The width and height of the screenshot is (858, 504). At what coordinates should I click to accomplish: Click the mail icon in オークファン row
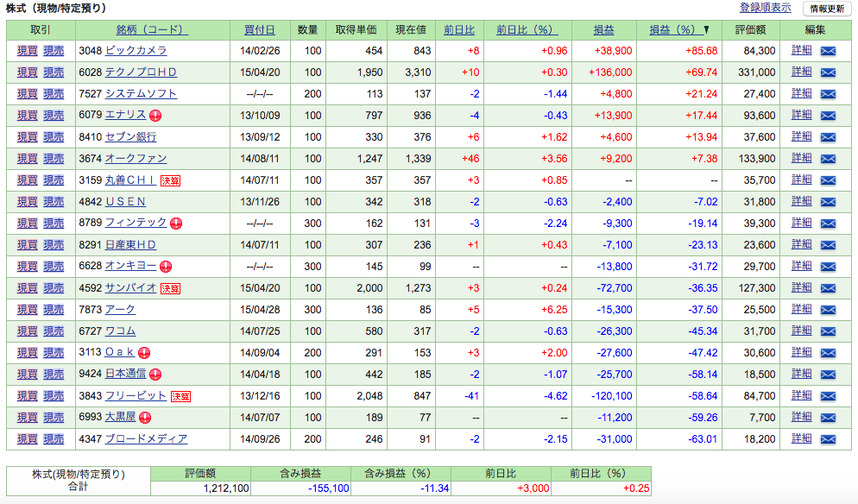[828, 159]
